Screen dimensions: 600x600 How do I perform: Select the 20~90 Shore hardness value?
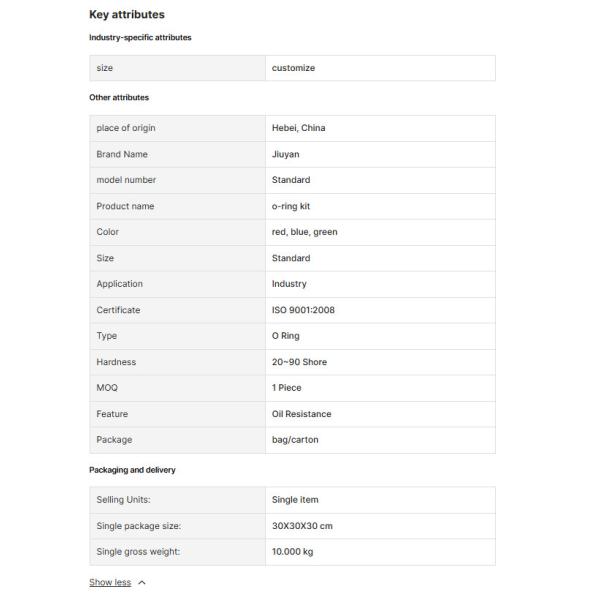click(x=299, y=362)
